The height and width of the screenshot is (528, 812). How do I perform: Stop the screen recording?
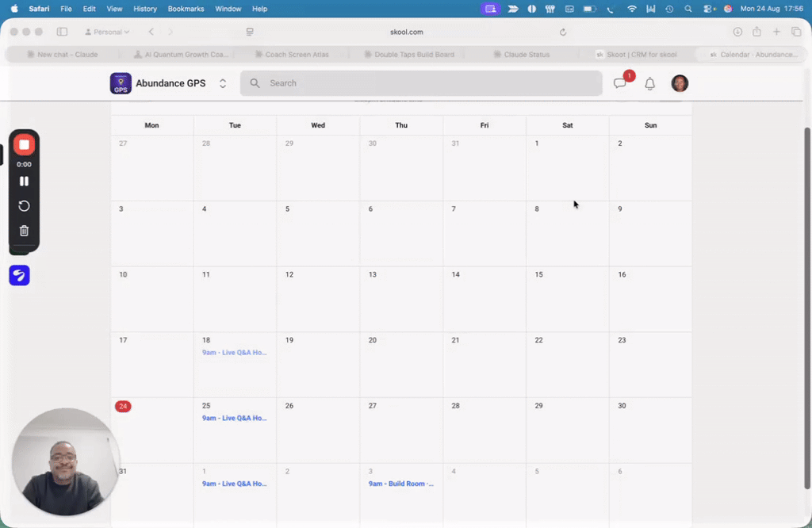pos(24,145)
